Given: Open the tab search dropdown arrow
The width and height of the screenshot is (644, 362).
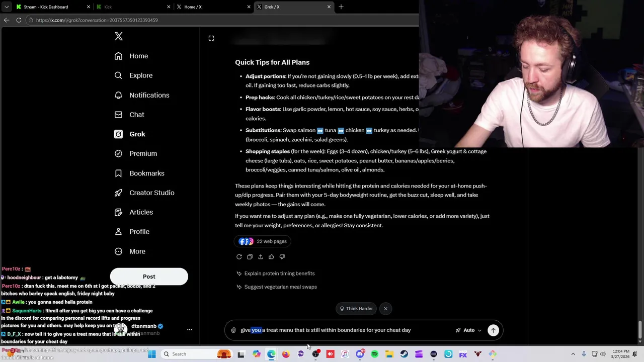Looking at the screenshot, I should [x=7, y=7].
